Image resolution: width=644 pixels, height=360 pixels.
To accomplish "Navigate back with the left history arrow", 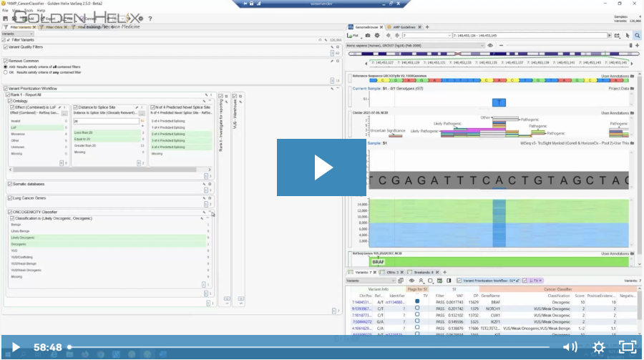I will pos(389,36).
